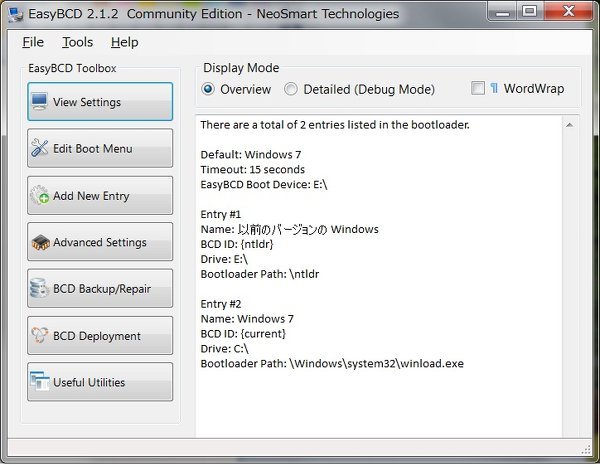Go to Add New Entry
Viewport: 600px width, 466px height.
click(x=100, y=195)
